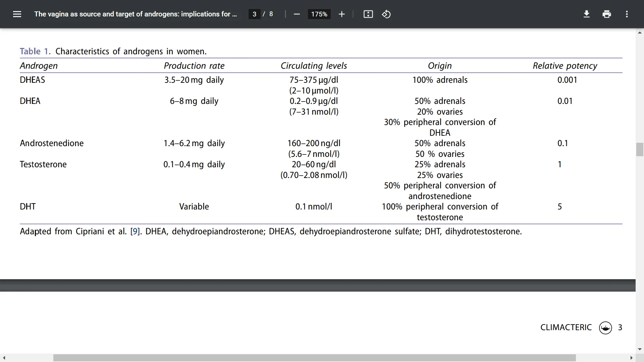Click the horizontal scrollbar thumb
The width and height of the screenshot is (644, 362).
pyautogui.click(x=314, y=358)
